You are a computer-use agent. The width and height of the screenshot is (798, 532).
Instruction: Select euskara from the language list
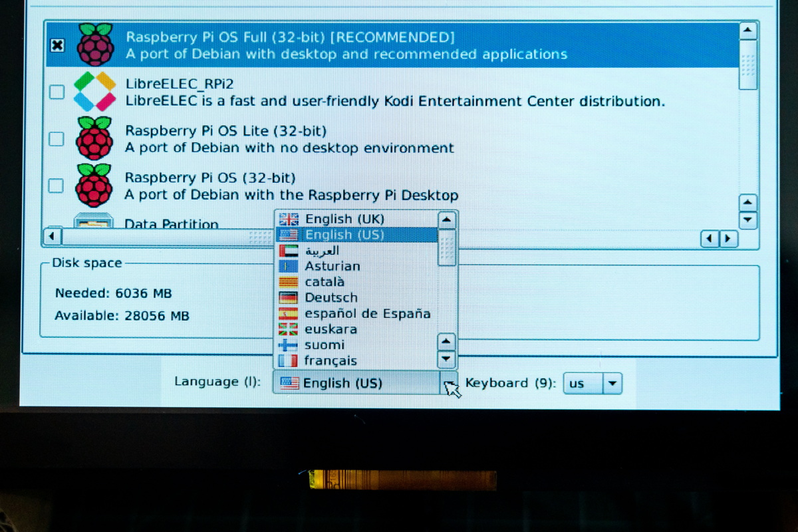(356, 329)
